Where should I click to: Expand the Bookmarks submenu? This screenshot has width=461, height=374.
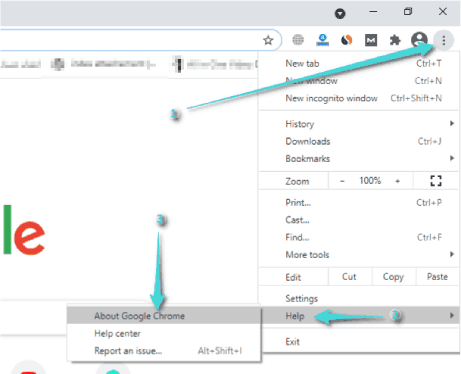click(359, 158)
